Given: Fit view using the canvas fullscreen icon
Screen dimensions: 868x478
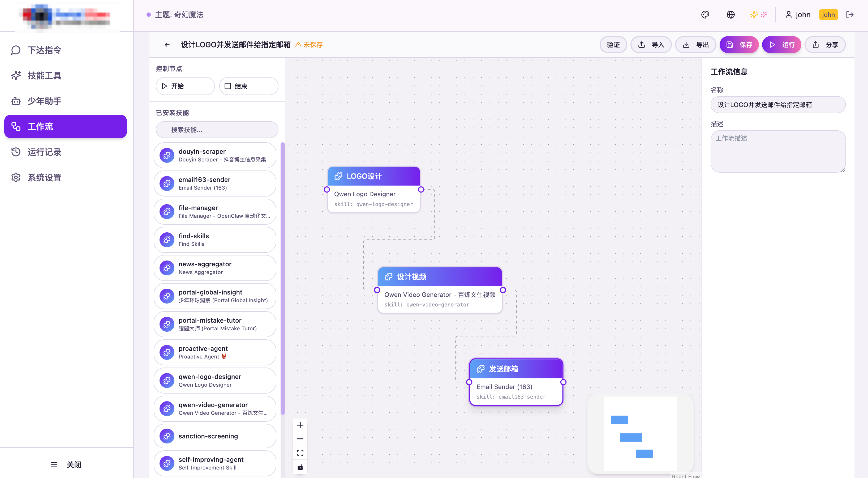Looking at the screenshot, I should [300, 453].
